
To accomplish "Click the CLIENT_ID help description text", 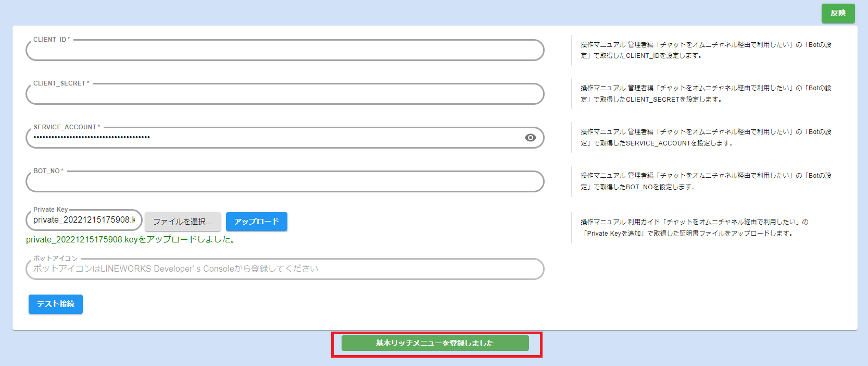I will pyautogui.click(x=706, y=50).
